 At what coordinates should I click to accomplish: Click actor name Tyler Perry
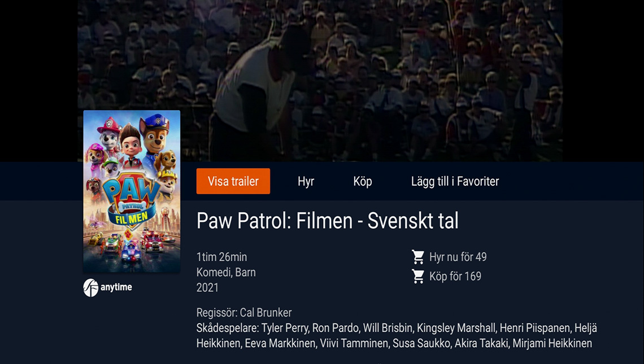click(285, 328)
